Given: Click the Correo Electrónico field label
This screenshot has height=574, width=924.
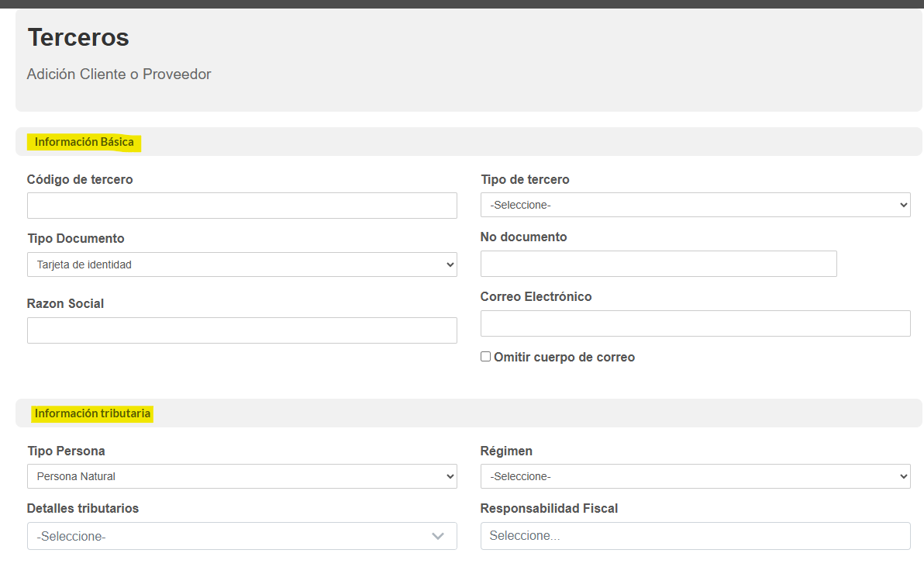Looking at the screenshot, I should (536, 296).
